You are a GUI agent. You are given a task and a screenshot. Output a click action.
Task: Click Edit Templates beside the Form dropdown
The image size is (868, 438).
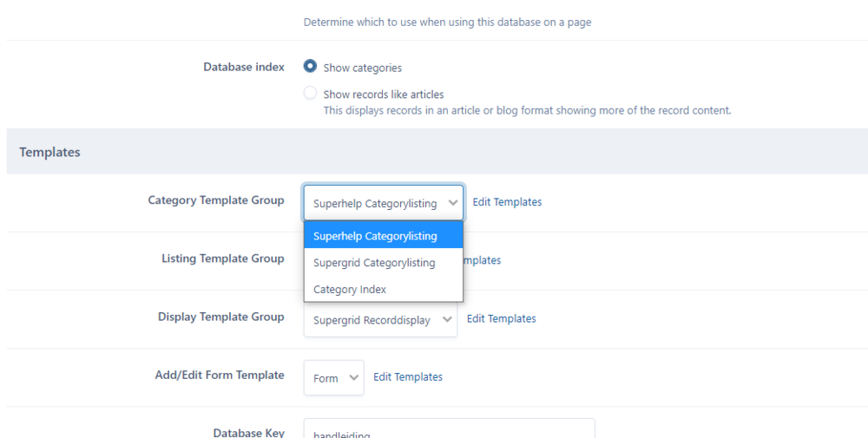click(x=408, y=376)
